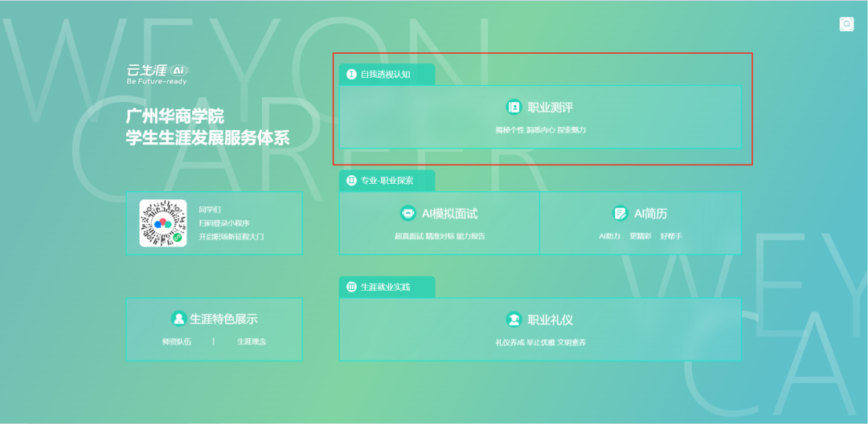Click the 云生涯 AI logo
The image size is (868, 424).
click(158, 74)
